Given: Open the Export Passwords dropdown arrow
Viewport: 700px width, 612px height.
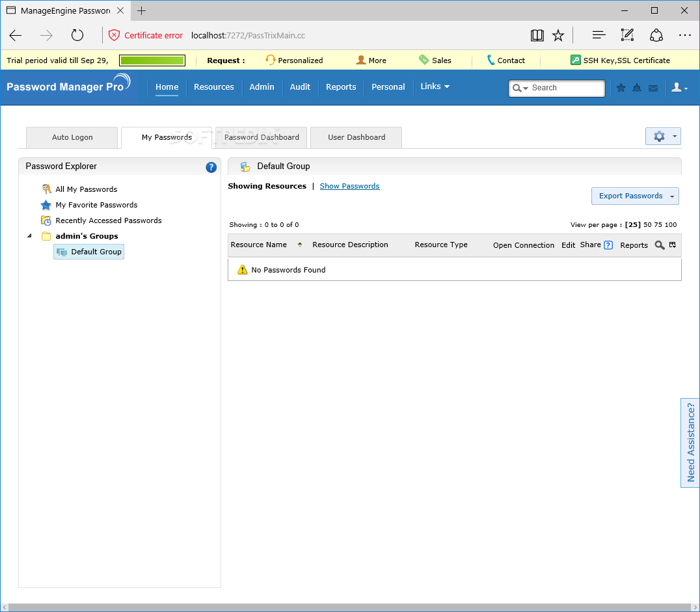Looking at the screenshot, I should click(x=672, y=196).
